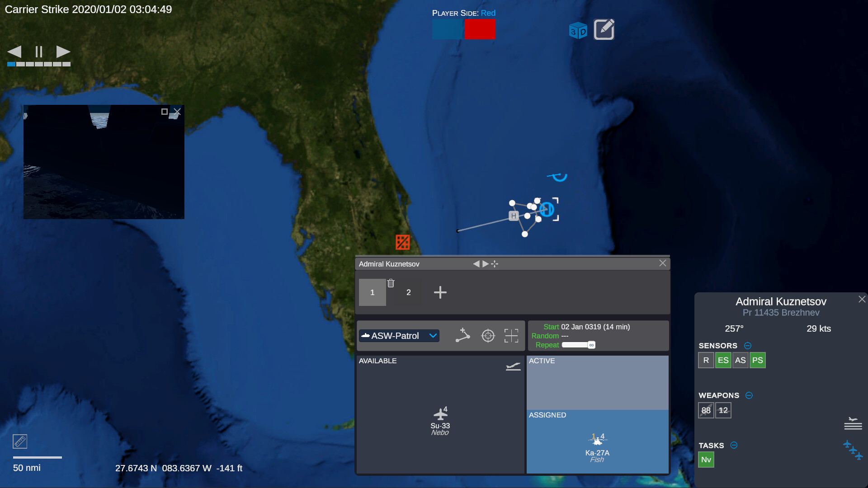The height and width of the screenshot is (488, 868).
Task: Open the 3D view cube icon
Action: [x=577, y=30]
